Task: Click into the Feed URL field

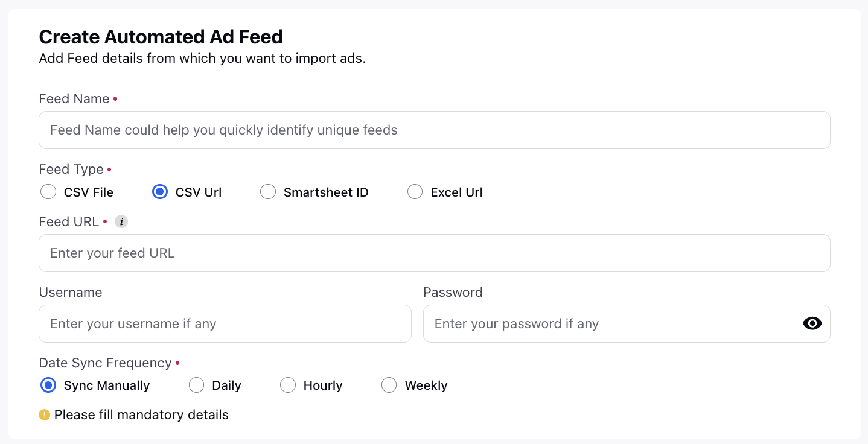Action: click(435, 253)
